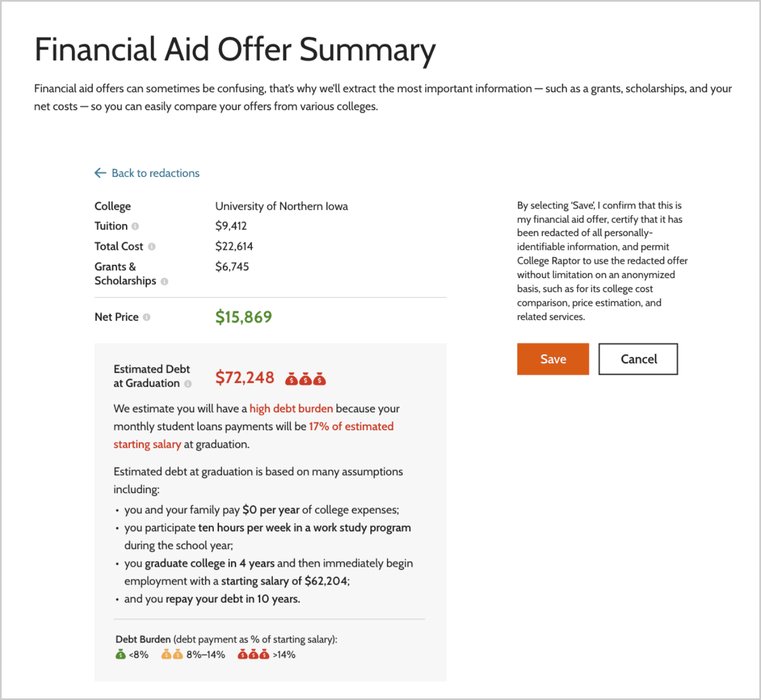Save the financial aid offer

(553, 359)
